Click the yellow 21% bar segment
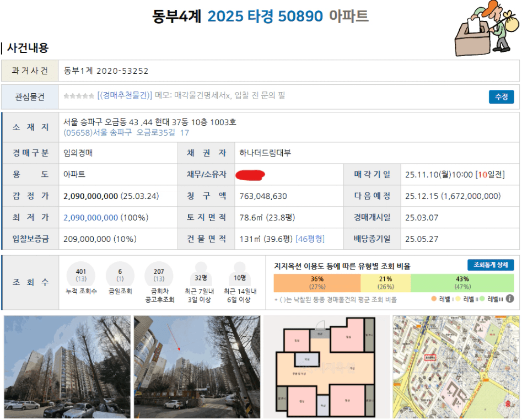The height and width of the screenshot is (420, 522). pyautogui.click(x=385, y=282)
